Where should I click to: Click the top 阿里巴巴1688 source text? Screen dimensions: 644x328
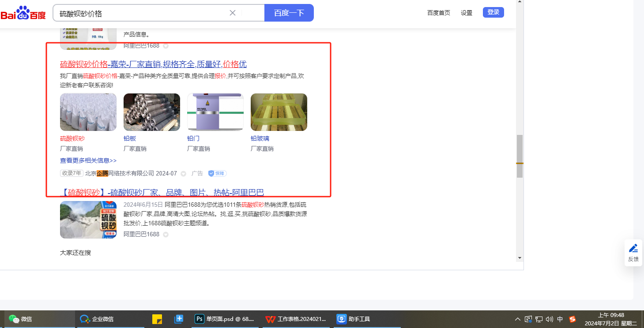click(x=141, y=45)
